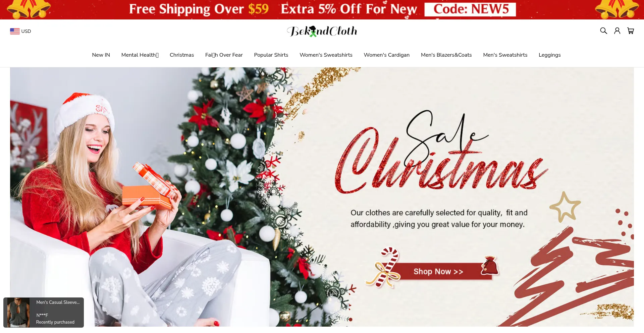Click the Shop Now >> button

tap(438, 271)
